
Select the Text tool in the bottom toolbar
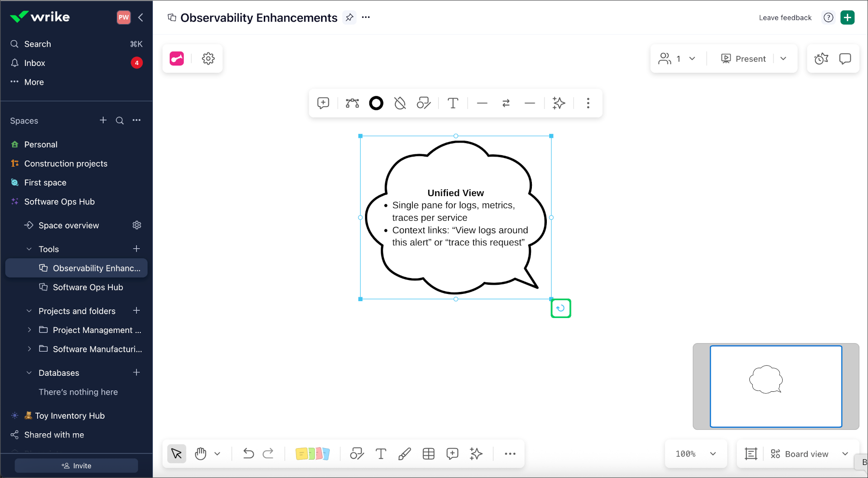pos(381,453)
